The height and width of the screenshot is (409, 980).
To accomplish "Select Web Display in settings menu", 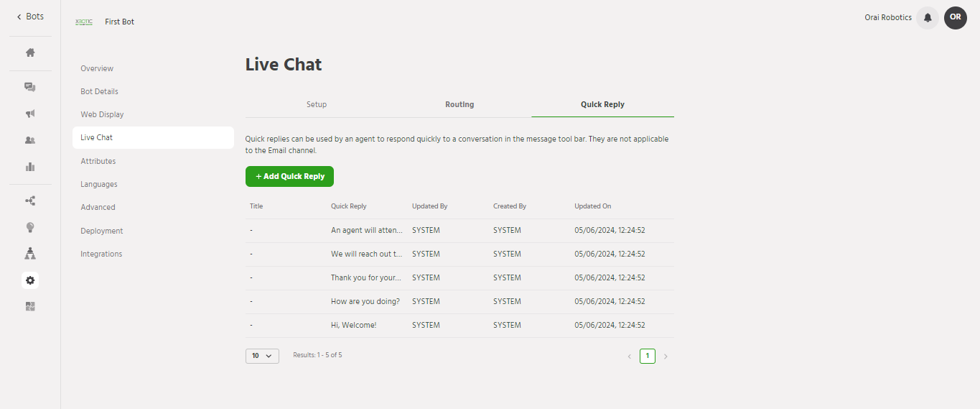I will click(102, 114).
